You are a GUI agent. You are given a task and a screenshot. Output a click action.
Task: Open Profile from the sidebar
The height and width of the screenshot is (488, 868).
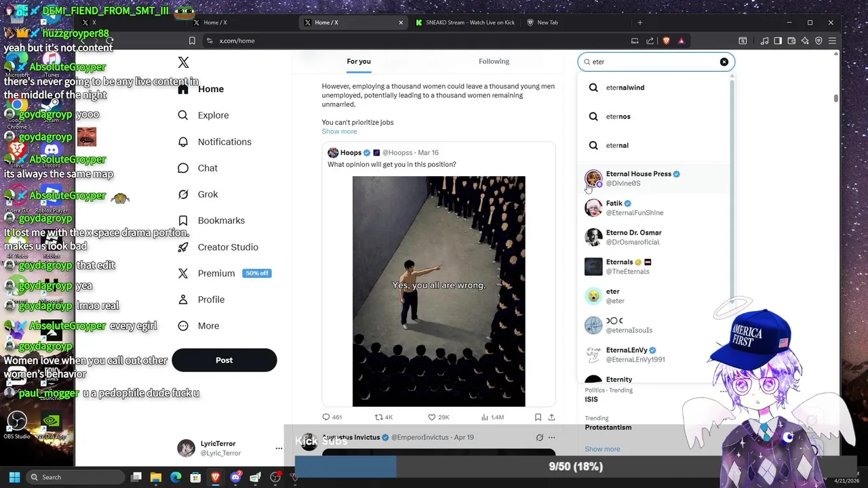[x=201, y=300]
